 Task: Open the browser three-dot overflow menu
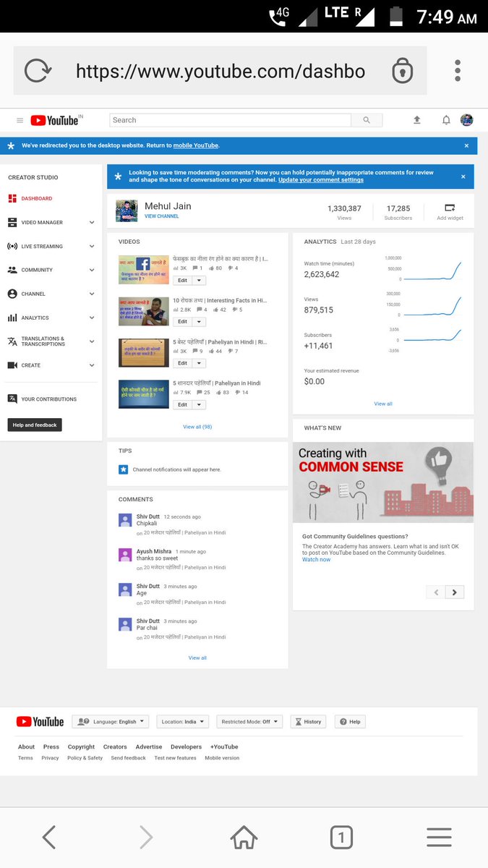[458, 71]
